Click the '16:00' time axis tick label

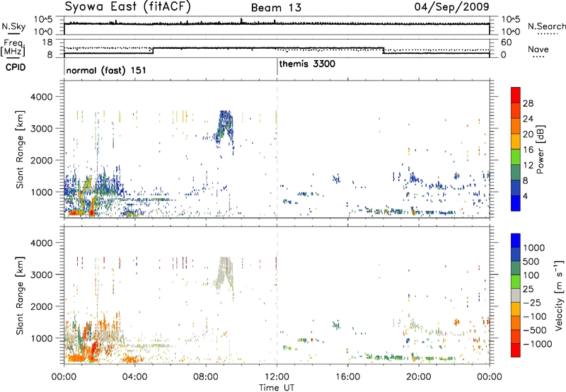[x=347, y=377]
